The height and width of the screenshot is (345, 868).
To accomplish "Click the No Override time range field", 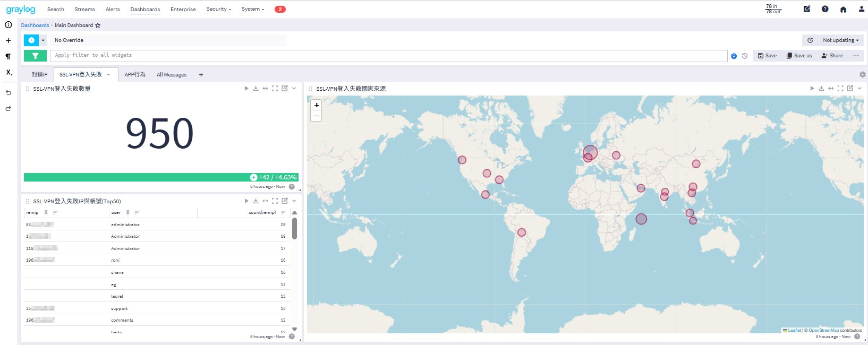I will [x=168, y=40].
